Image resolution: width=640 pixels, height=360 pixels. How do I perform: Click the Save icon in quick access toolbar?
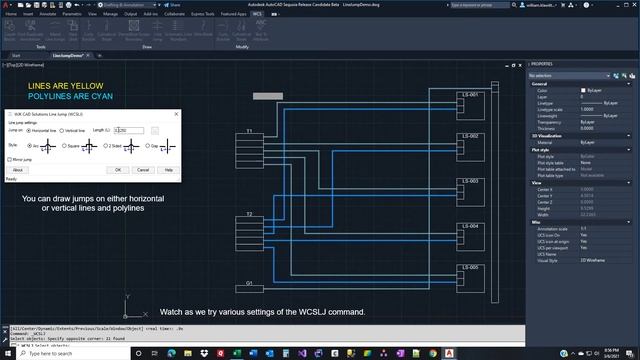tap(36, 5)
